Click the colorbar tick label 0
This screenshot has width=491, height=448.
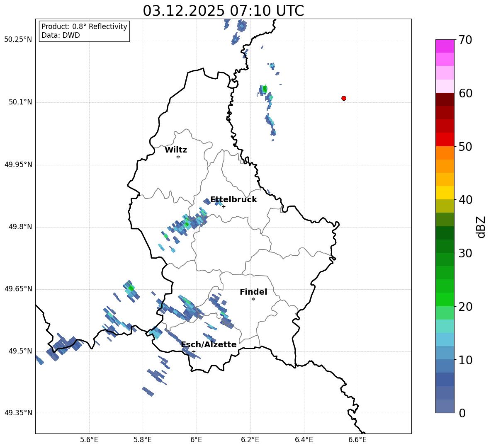tap(462, 413)
